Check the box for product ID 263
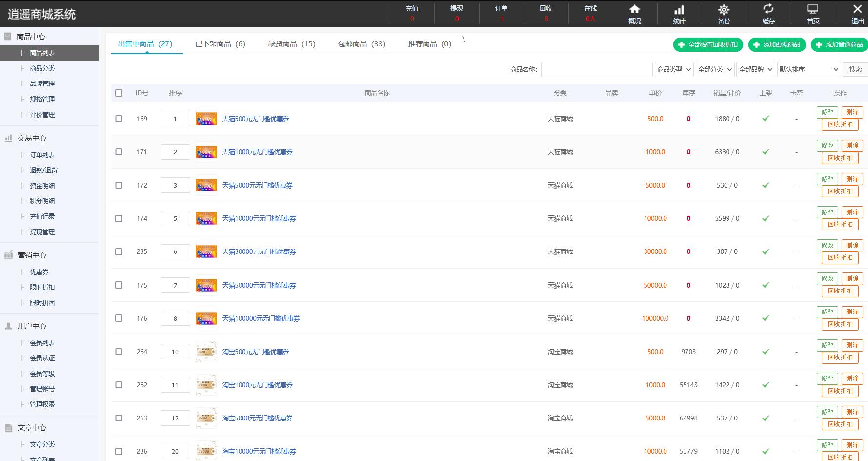868x461 pixels. (119, 418)
